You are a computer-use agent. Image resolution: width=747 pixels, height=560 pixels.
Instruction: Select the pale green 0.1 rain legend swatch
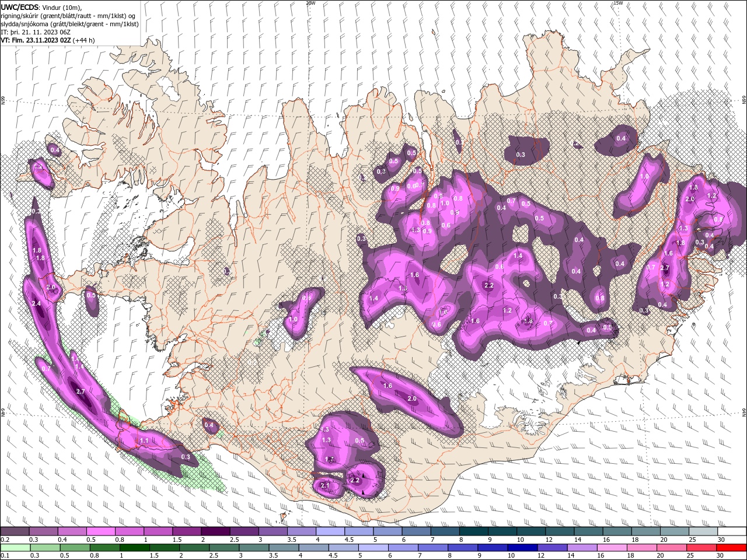coord(14,547)
